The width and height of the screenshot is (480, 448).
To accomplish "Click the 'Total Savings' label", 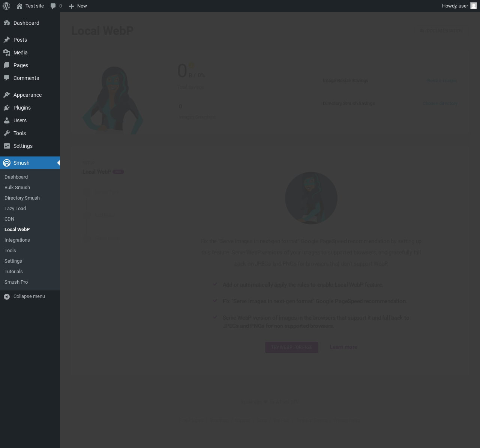I will coord(191,87).
